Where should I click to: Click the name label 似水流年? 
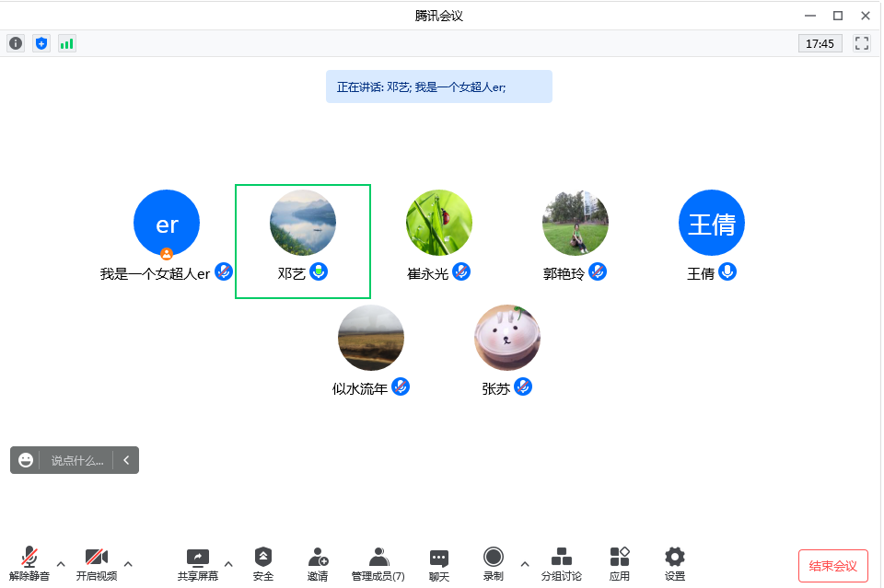point(360,388)
